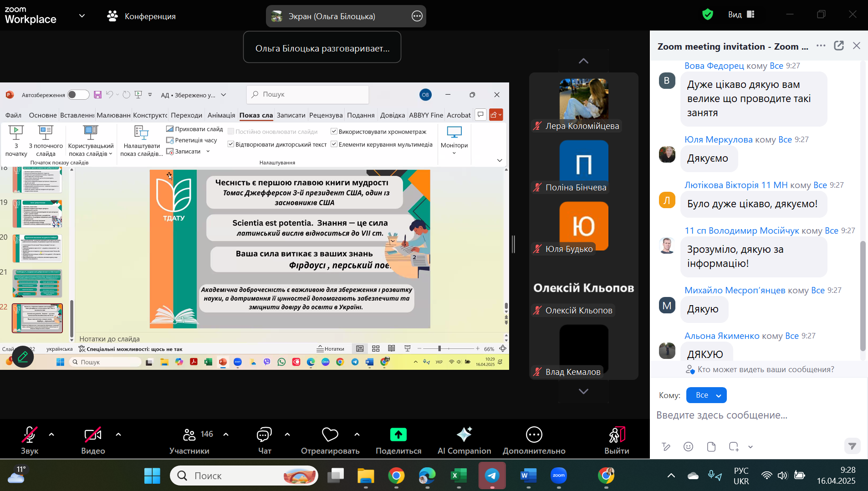Screen dimensions: 868x491
Task: Open the Конференция menu
Action: tap(141, 16)
